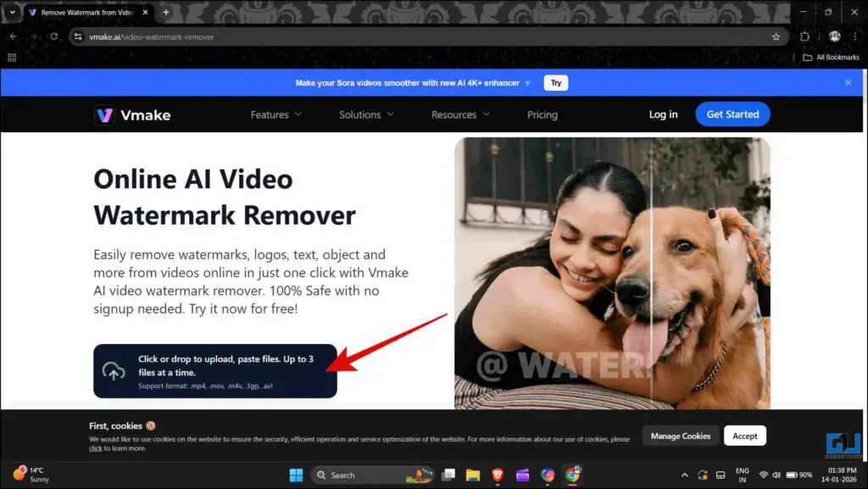Image resolution: width=868 pixels, height=489 pixels.
Task: Click the upload cloud icon in the drop zone
Action: pyautogui.click(x=114, y=370)
